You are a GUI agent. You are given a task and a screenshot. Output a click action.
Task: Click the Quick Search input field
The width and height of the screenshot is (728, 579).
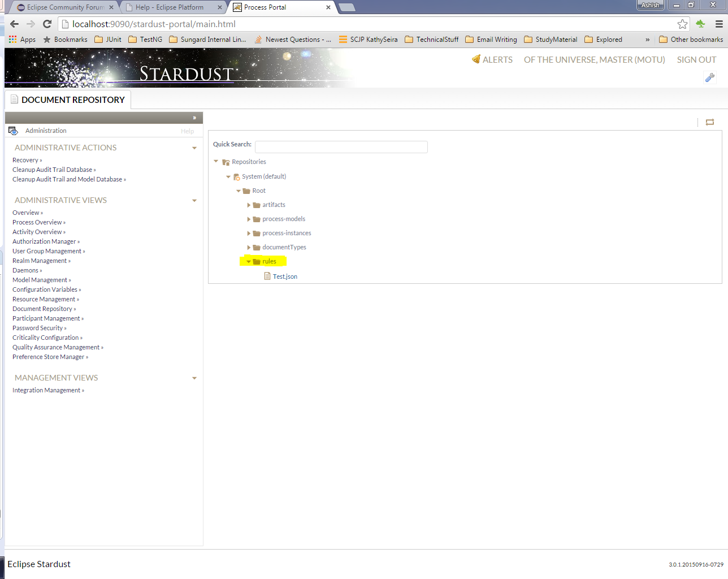click(341, 147)
